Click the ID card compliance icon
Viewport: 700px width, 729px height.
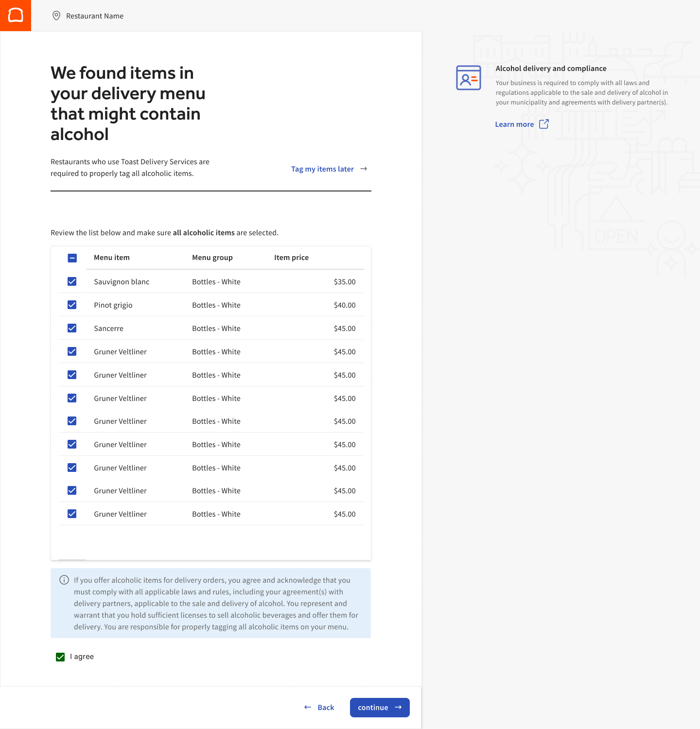pyautogui.click(x=468, y=78)
